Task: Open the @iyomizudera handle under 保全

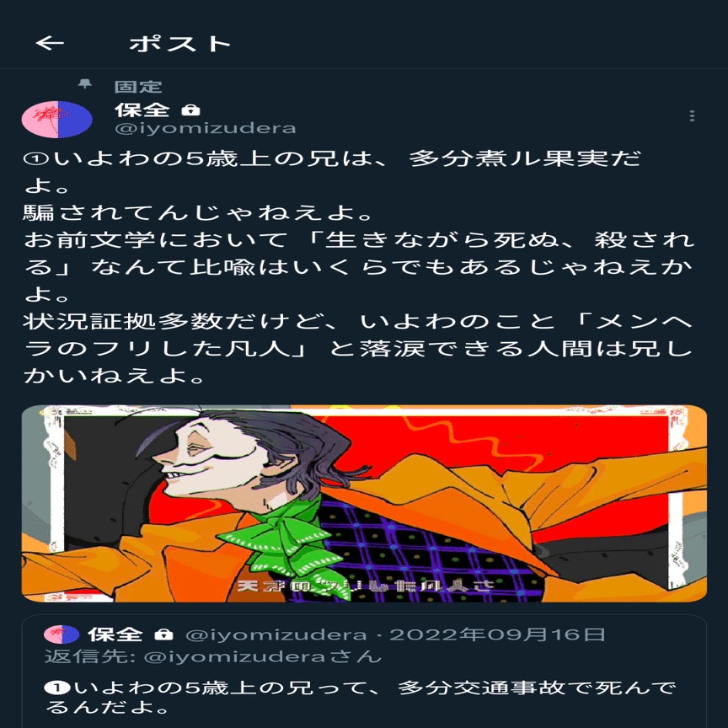Action: [x=206, y=129]
